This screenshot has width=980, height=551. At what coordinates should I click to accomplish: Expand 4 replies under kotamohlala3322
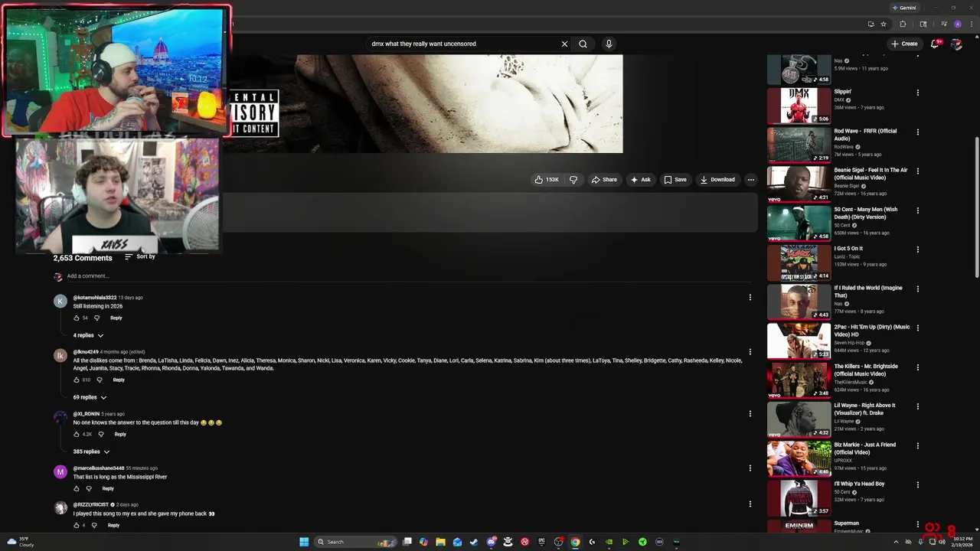point(89,335)
